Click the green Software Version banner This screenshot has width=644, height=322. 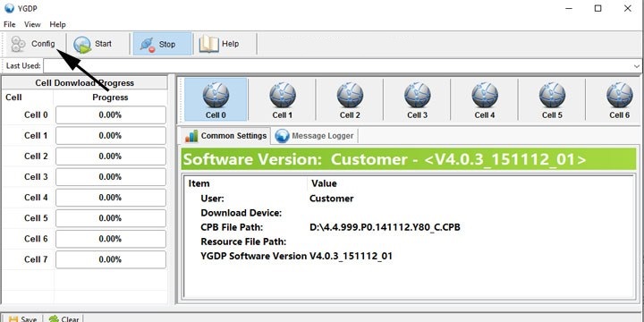click(x=409, y=159)
